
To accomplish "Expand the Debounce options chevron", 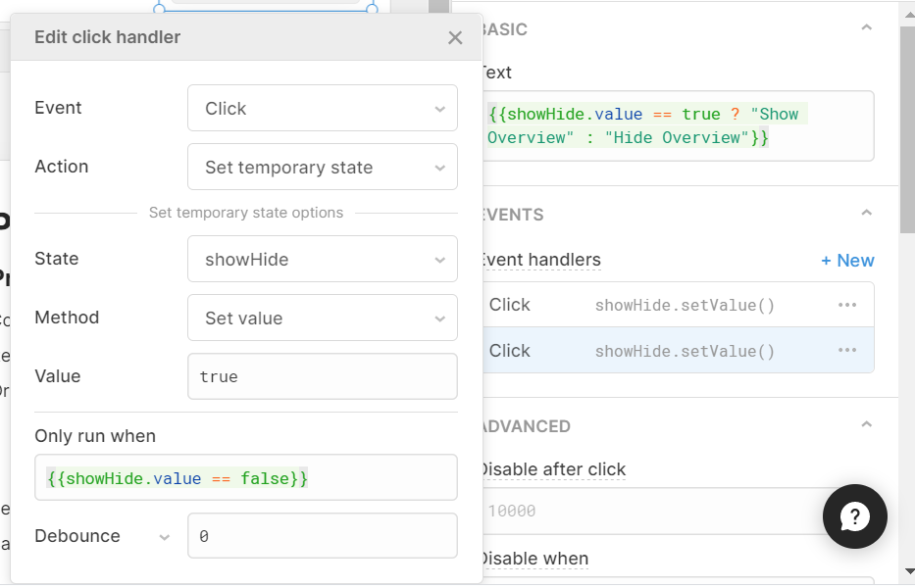I will click(x=164, y=537).
